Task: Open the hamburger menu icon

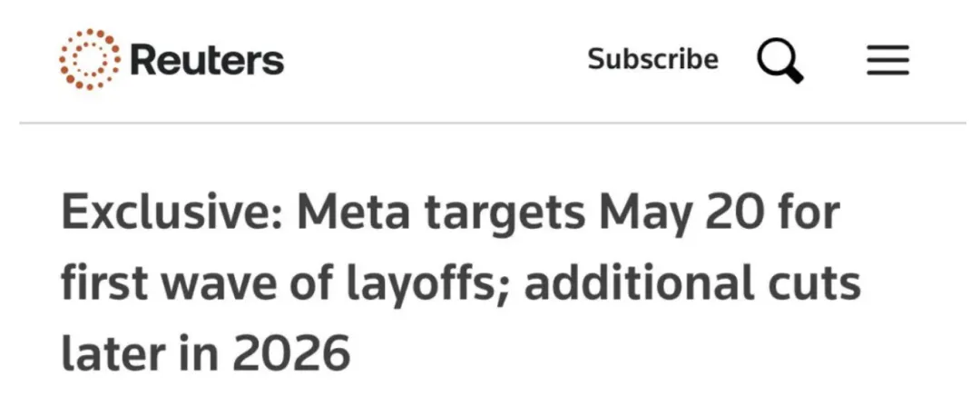Action: tap(887, 61)
